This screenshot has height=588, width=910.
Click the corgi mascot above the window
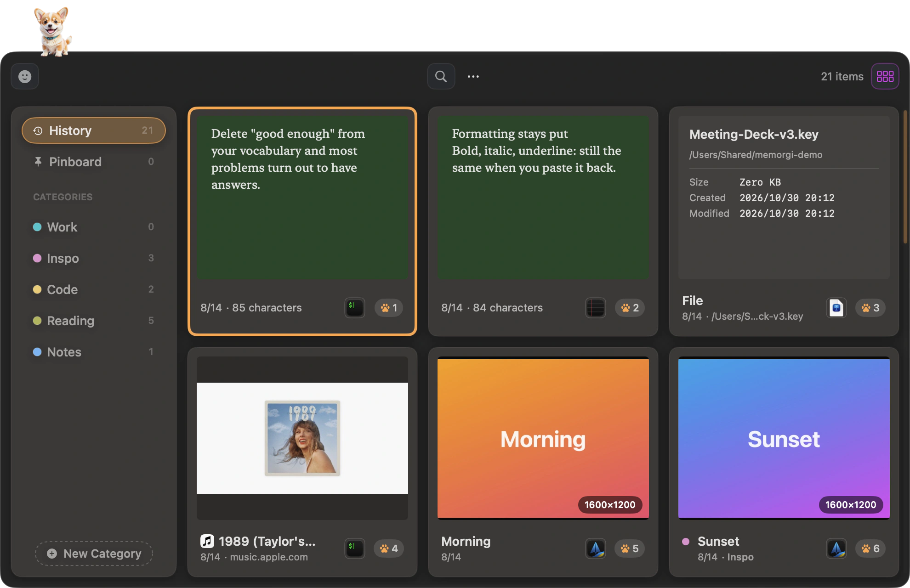tap(53, 31)
